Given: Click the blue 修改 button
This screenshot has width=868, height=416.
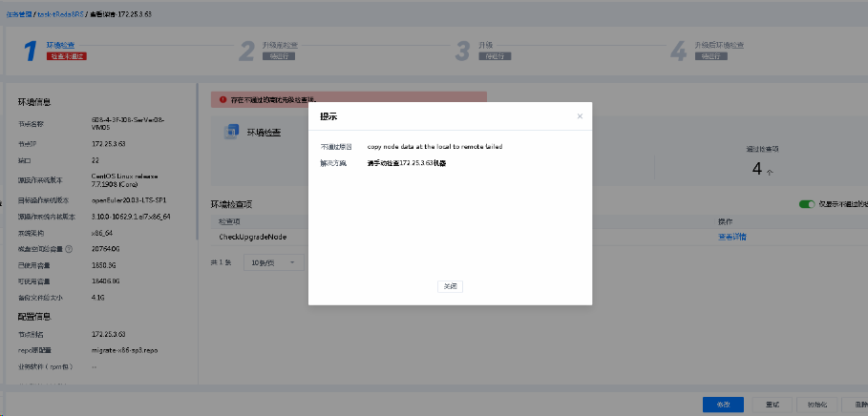Looking at the screenshot, I should 723,405.
